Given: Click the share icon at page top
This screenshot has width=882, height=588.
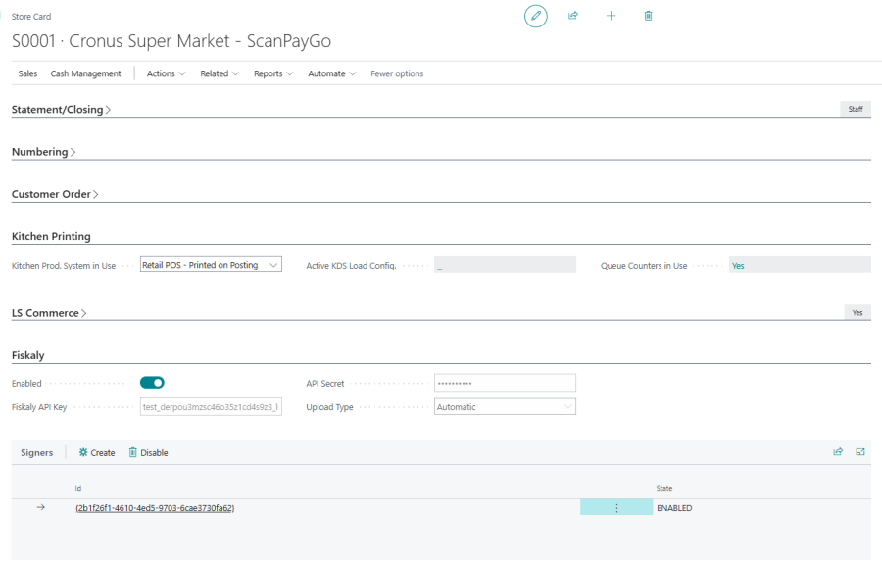Looking at the screenshot, I should click(x=574, y=16).
